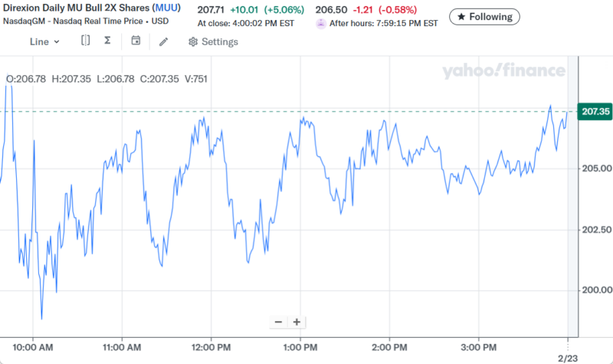Open chart Settings
This screenshot has height=364, width=613.
[213, 41]
